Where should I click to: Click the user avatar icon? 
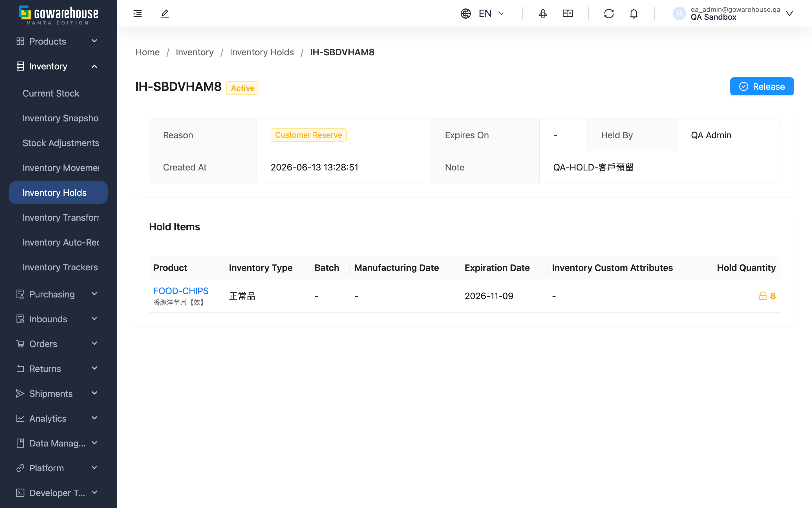pos(679,14)
